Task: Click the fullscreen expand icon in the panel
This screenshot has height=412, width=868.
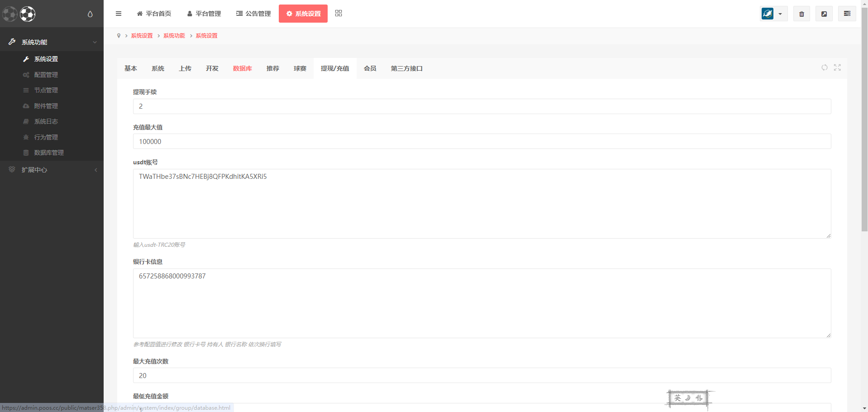Action: (837, 67)
